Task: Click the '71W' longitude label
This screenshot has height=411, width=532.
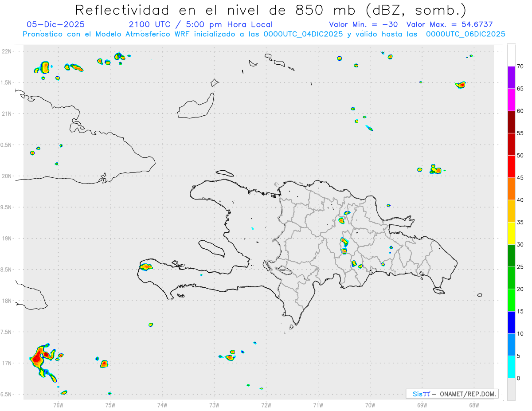Action: pos(318,404)
